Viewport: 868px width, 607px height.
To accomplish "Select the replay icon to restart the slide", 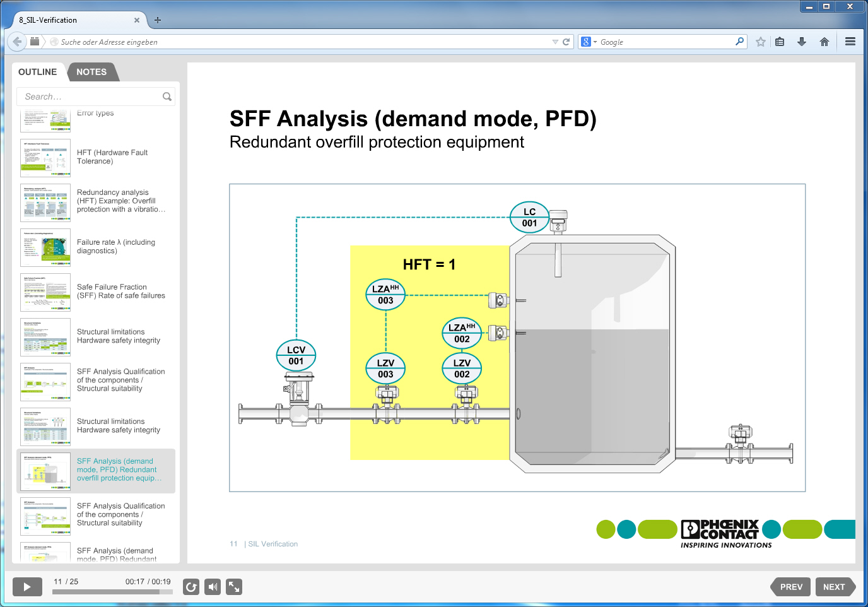I will 191,587.
